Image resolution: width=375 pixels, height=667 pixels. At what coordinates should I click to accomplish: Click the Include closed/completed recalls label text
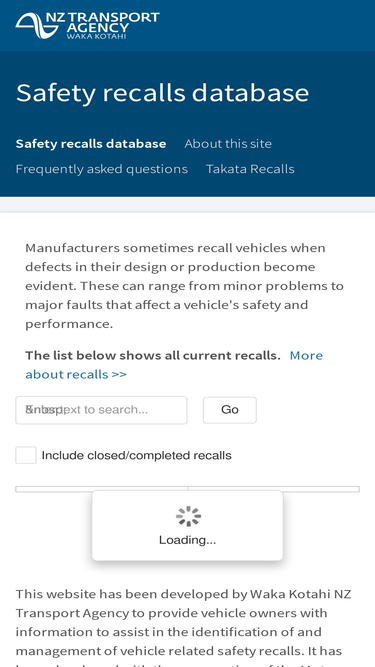coord(136,456)
